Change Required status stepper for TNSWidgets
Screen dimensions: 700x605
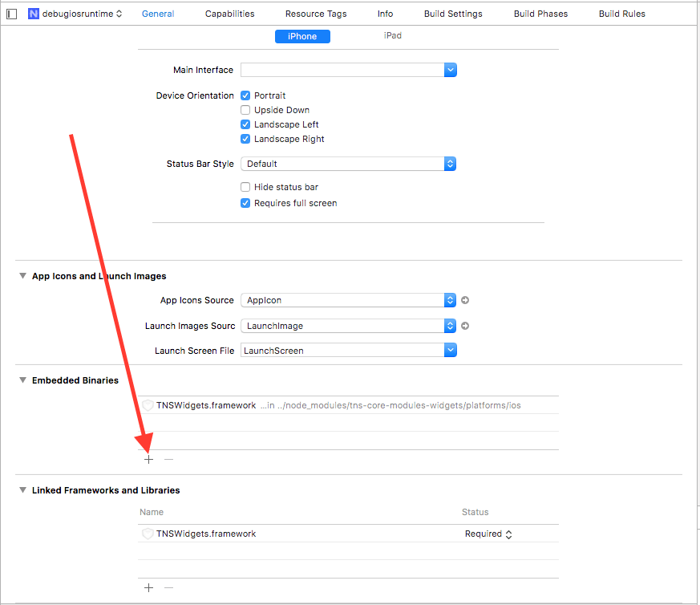click(x=508, y=534)
